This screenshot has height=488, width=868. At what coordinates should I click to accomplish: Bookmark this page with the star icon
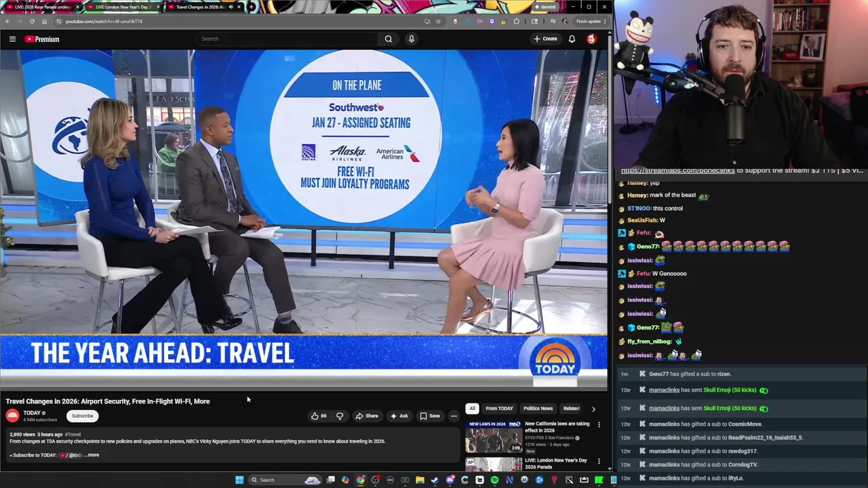[438, 21]
